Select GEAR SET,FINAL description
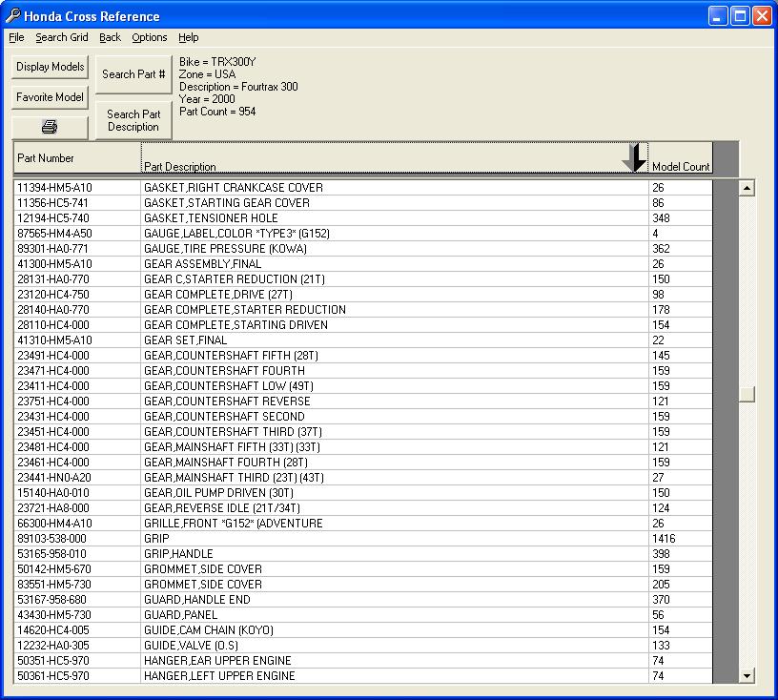778x700 pixels. click(x=395, y=340)
